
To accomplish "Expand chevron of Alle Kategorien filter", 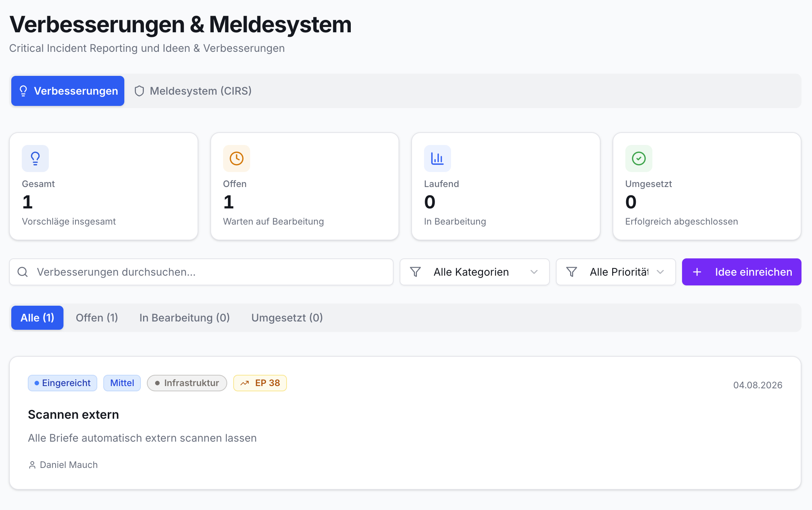I will click(x=534, y=272).
